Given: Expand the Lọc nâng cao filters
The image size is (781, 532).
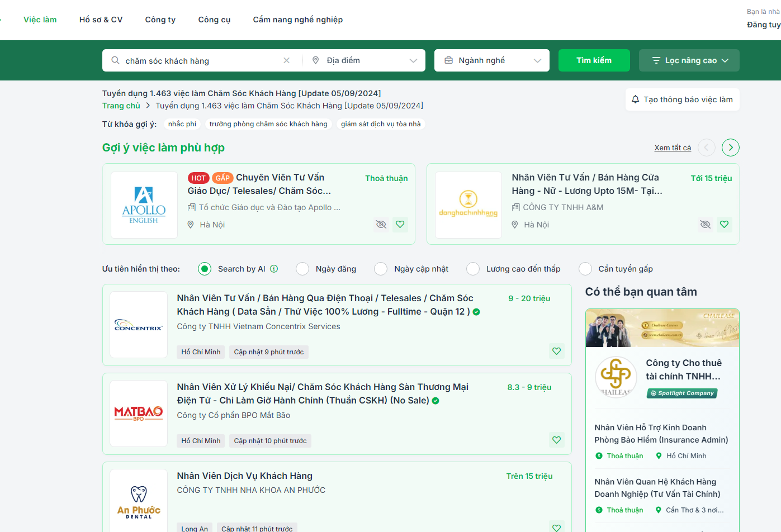Looking at the screenshot, I should [689, 60].
